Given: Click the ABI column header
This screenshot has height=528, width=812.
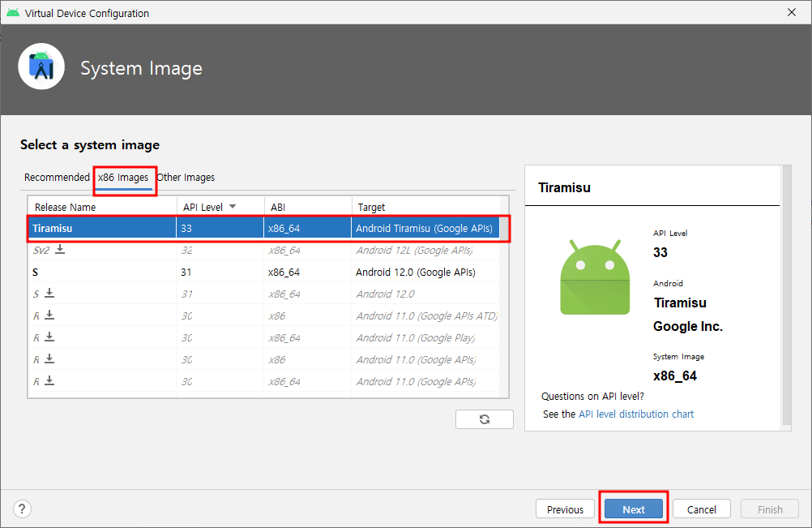Looking at the screenshot, I should tap(308, 207).
